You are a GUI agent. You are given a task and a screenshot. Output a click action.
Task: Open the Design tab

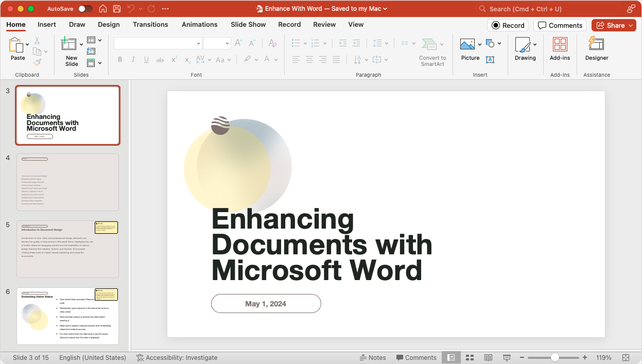[109, 24]
